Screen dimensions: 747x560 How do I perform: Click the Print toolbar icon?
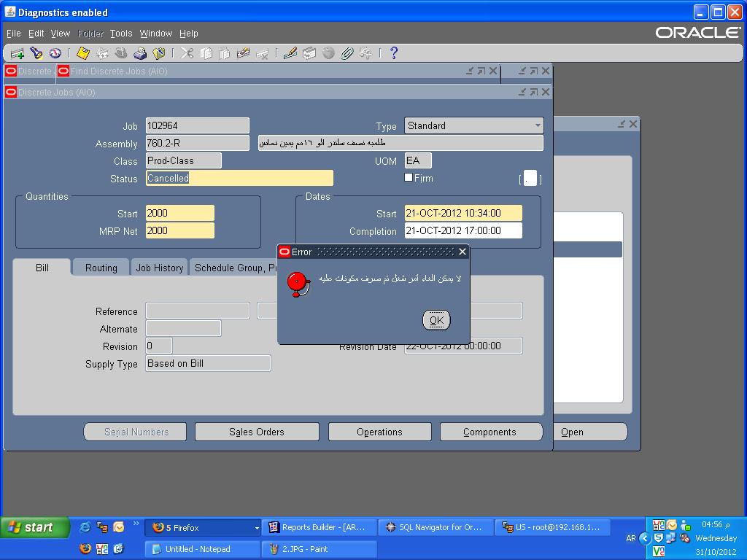[140, 53]
